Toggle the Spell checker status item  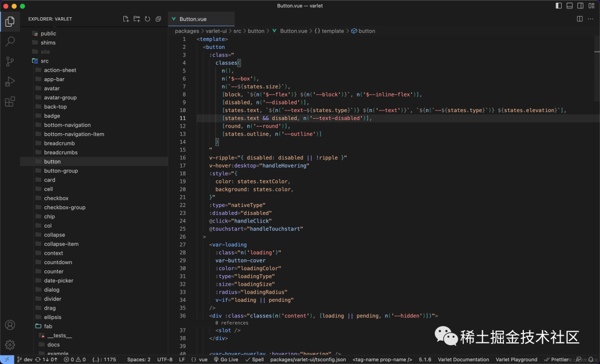point(254,360)
